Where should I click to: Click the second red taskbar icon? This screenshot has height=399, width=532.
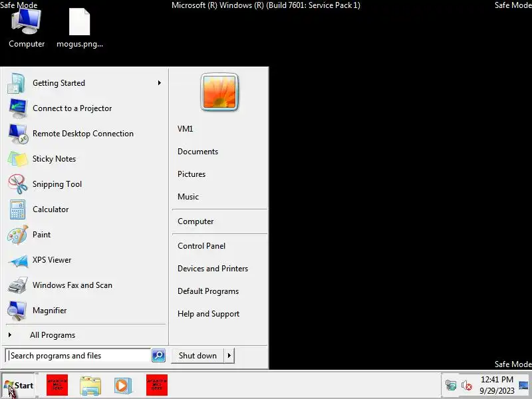tap(157, 385)
